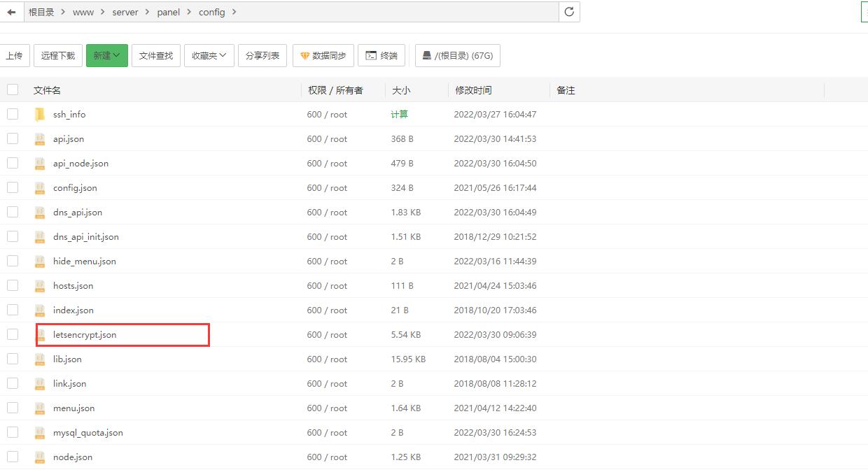Open the ssh_info folder name
This screenshot has width=868, height=472.
pyautogui.click(x=69, y=115)
